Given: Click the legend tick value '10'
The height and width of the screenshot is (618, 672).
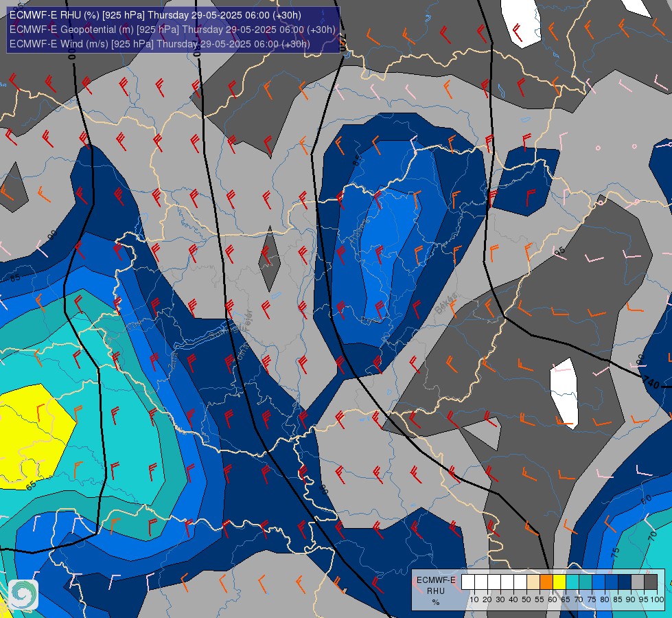Looking at the screenshot, I should [x=474, y=599].
